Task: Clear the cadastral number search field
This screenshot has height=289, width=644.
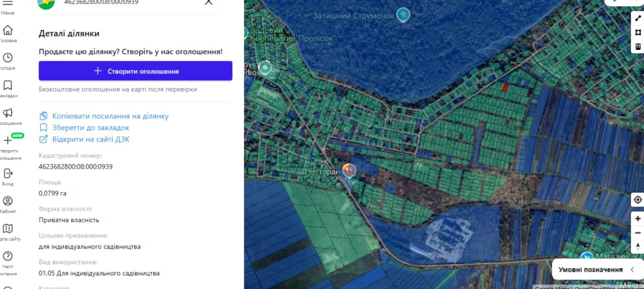Action: pyautogui.click(x=208, y=2)
